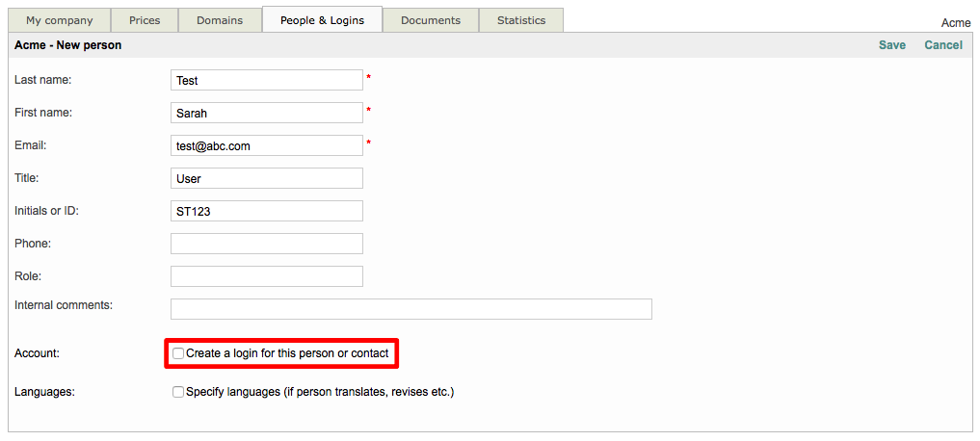This screenshot has height=441, width=980.
Task: Click the Internal comments text box
Action: 411,309
